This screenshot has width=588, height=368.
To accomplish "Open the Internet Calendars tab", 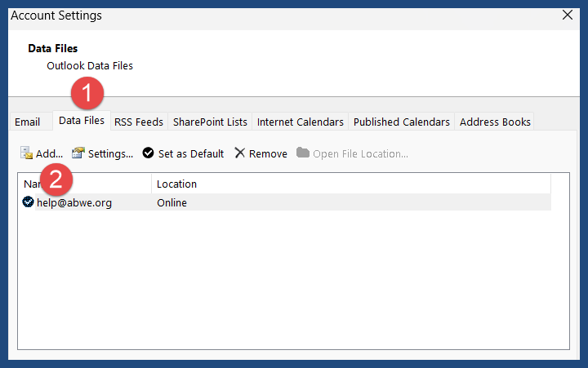I will pyautogui.click(x=301, y=122).
